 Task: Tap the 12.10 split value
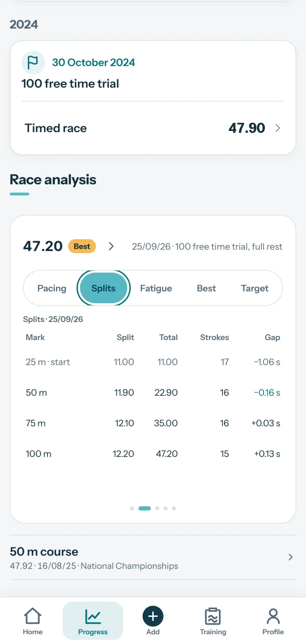[x=124, y=423]
